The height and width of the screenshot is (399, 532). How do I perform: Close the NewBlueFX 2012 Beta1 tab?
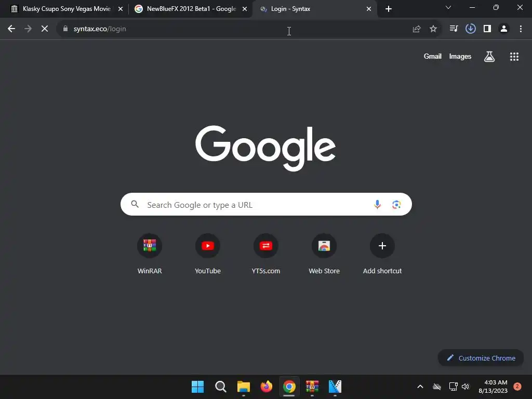click(245, 9)
